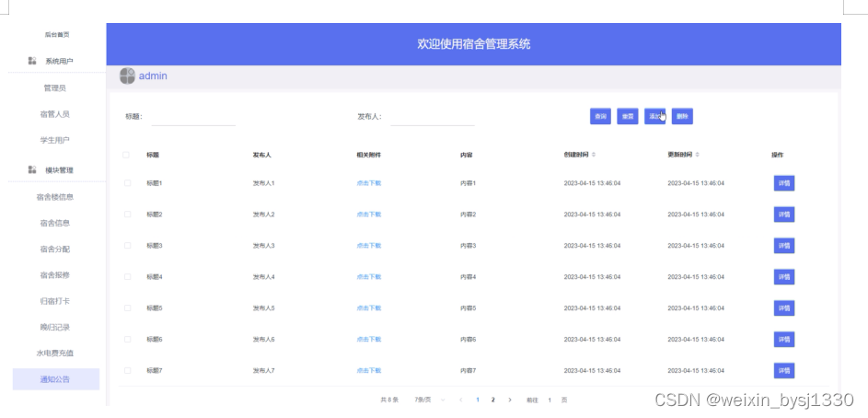Sort by 创建时间 column arrows

click(594, 155)
